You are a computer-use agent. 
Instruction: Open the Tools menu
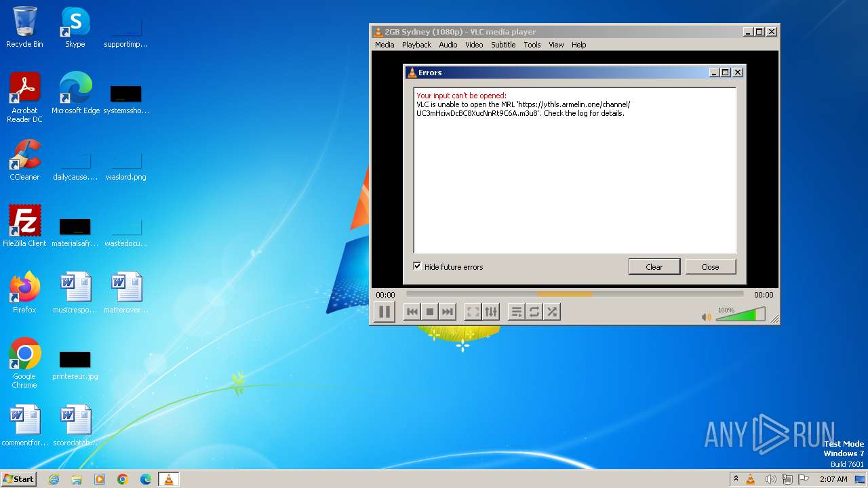pyautogui.click(x=532, y=45)
